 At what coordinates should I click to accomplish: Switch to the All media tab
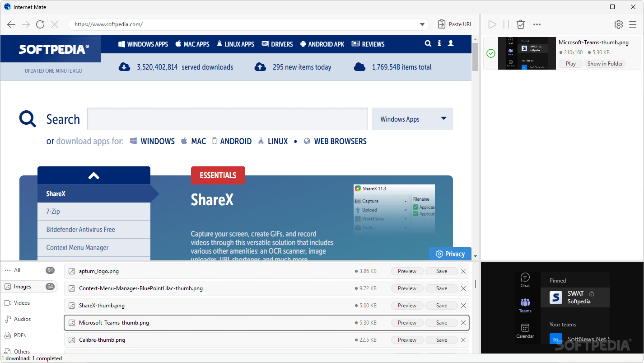(x=29, y=270)
